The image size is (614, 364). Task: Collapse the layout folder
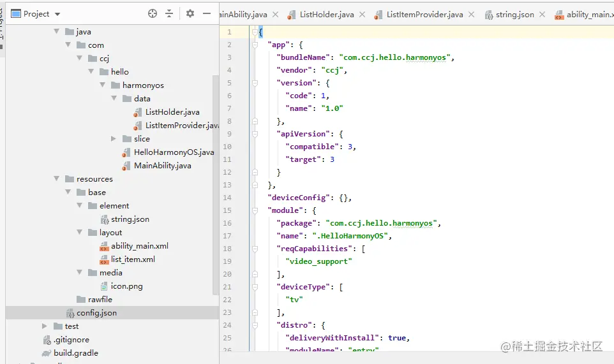coord(80,232)
